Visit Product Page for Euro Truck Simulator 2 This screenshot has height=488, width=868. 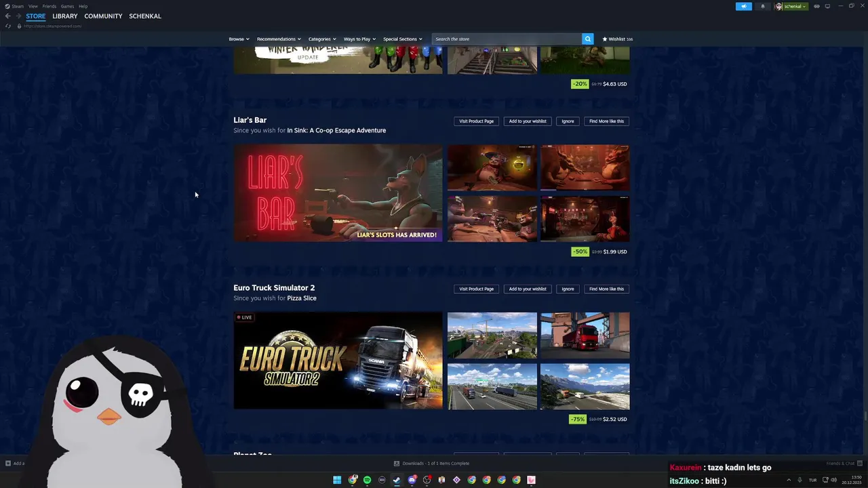point(476,289)
